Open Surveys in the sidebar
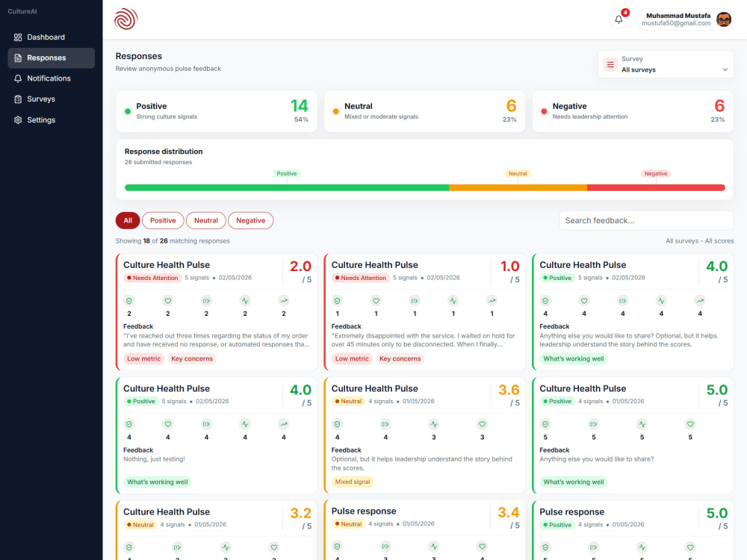 (x=51, y=99)
